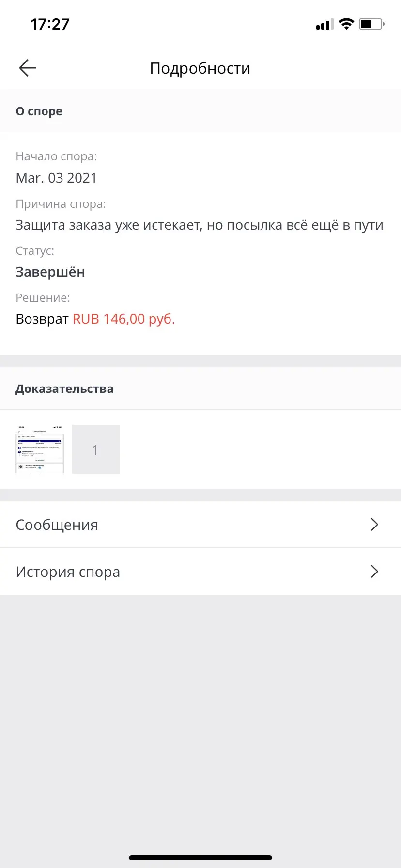The height and width of the screenshot is (868, 401).
Task: Tap the Возврат decision label
Action: point(42,319)
